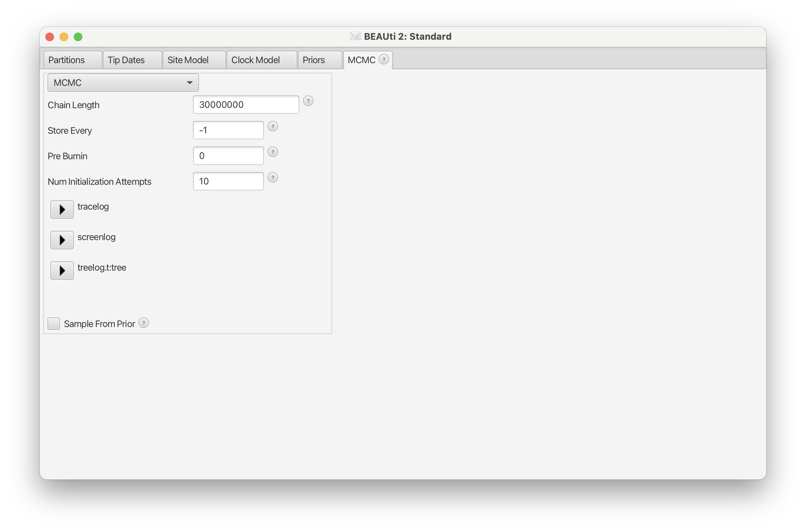Click the Num Initialization Attempts input field
Screen dimensions: 806x532
point(228,181)
